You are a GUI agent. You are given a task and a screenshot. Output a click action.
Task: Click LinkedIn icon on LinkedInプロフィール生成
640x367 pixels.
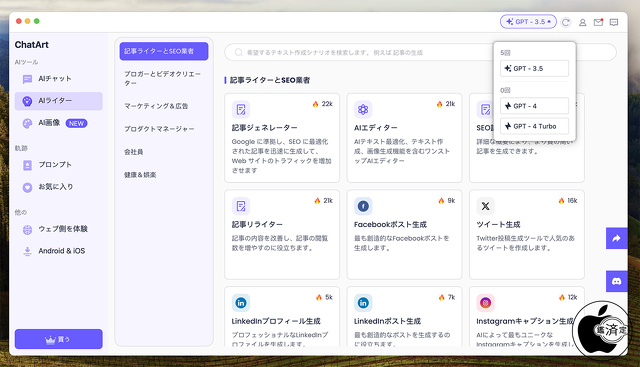(x=241, y=303)
